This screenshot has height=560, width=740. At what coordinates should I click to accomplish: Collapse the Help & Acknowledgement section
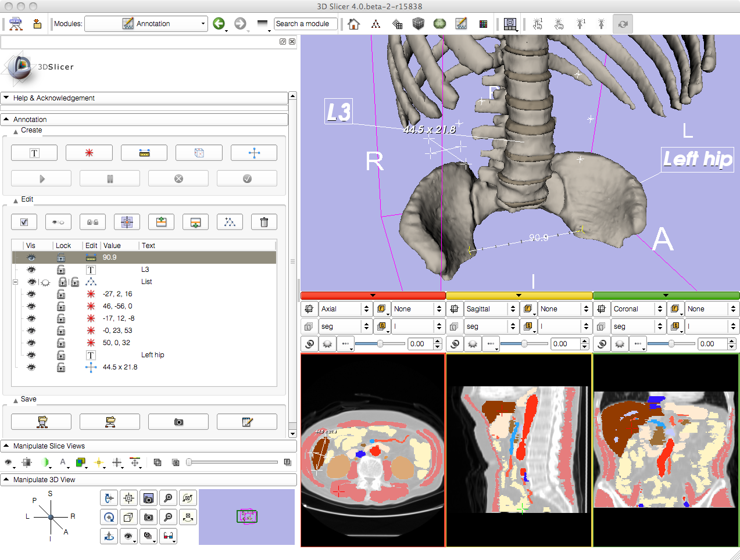(53, 98)
